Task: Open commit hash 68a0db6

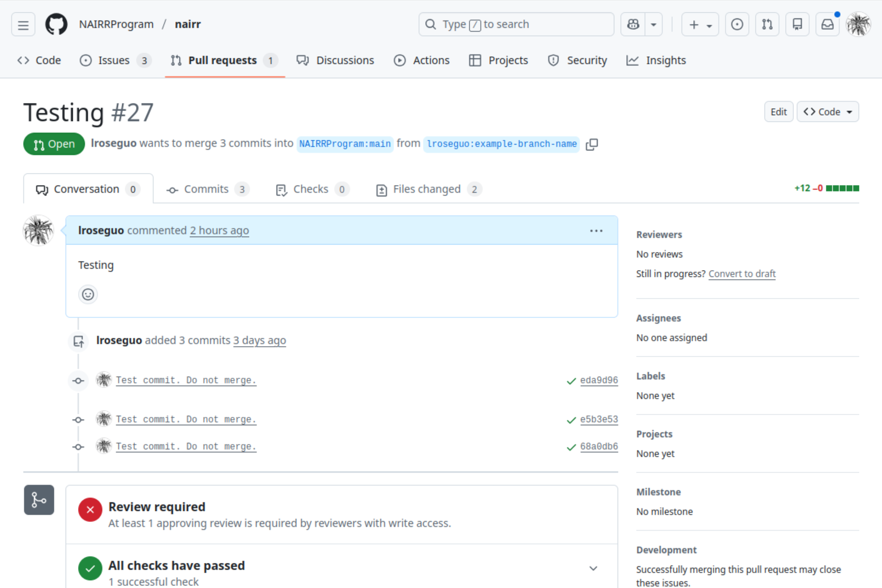Action: coord(599,447)
